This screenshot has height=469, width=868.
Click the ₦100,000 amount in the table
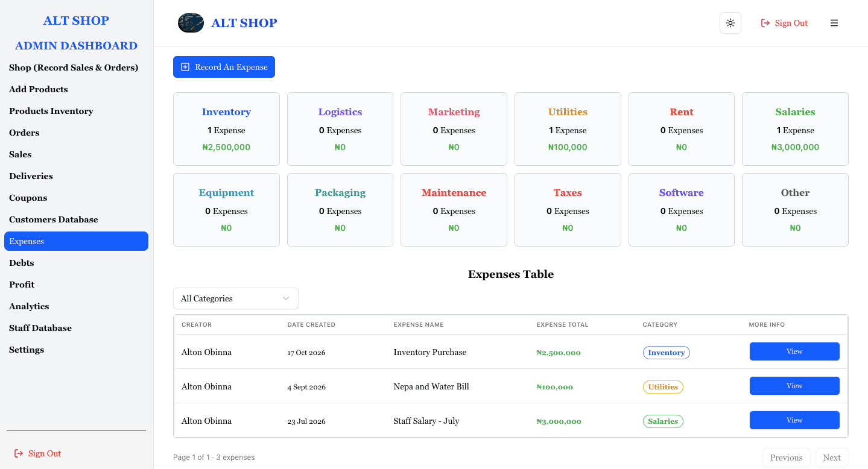pyautogui.click(x=555, y=387)
